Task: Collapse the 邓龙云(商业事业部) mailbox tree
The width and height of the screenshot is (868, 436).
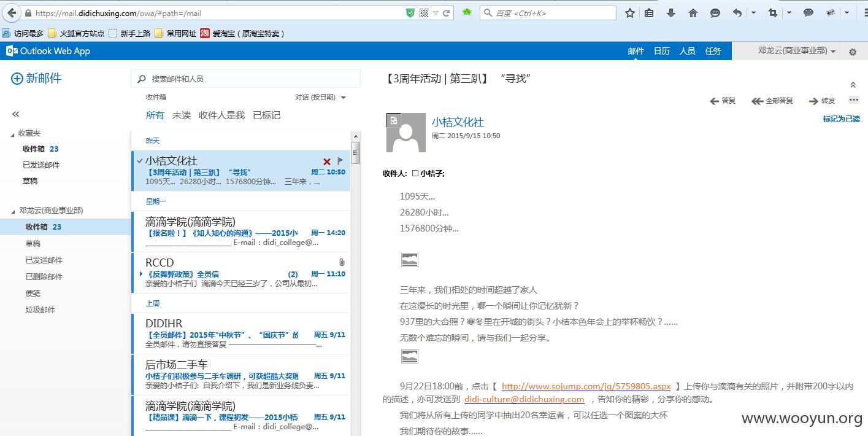Action: click(x=13, y=211)
